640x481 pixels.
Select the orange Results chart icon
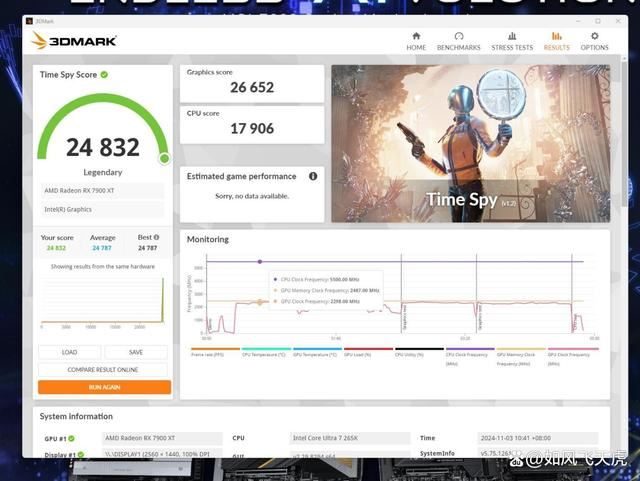pyautogui.click(x=556, y=36)
